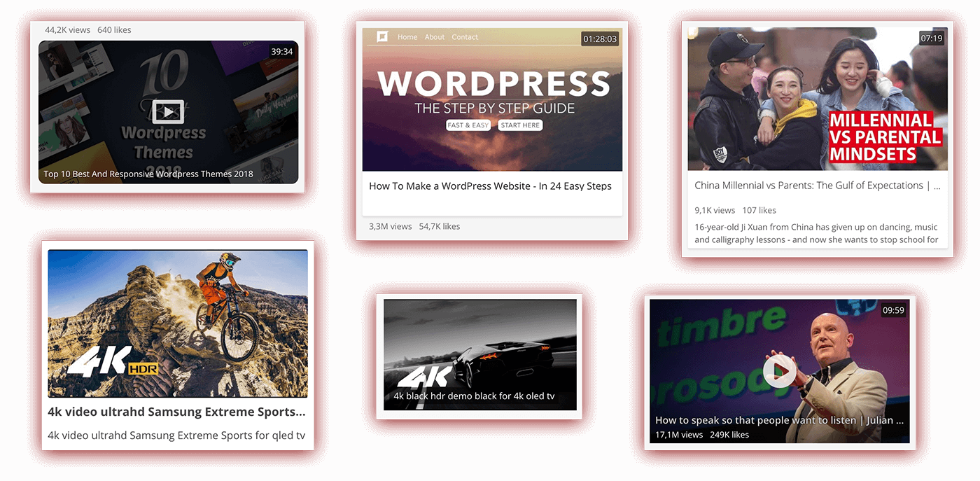Viewport: 980px width, 481px height.
Task: Click the Samsung Extreme Sports title
Action: [x=177, y=412]
